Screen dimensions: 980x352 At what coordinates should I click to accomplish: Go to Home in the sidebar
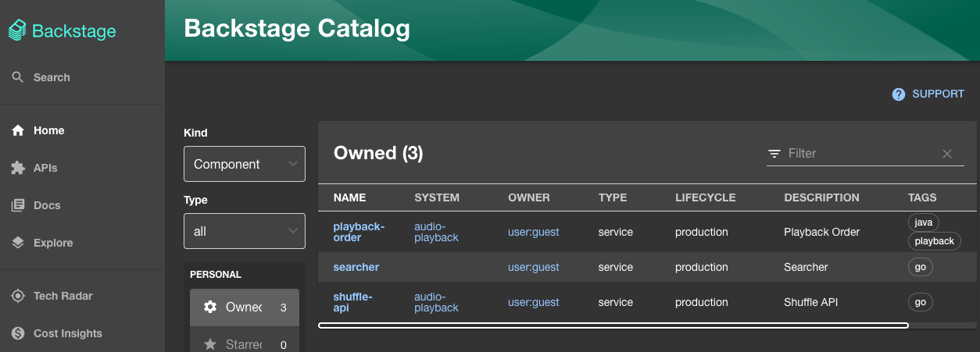tap(82, 130)
